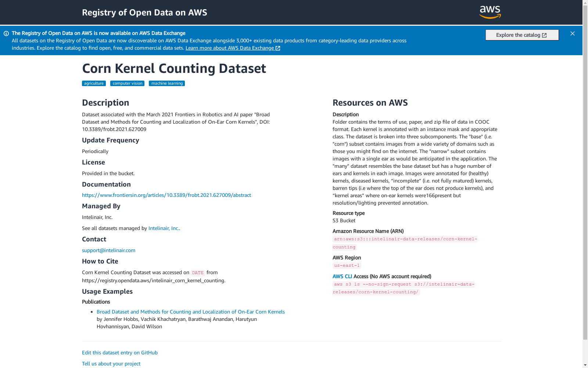588x368 pixels.
Task: Dismiss the AWS Data Exchange banner
Action: click(x=573, y=33)
